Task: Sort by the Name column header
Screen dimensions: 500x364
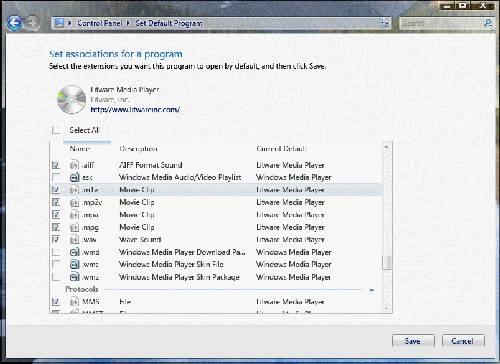Action: pos(80,149)
